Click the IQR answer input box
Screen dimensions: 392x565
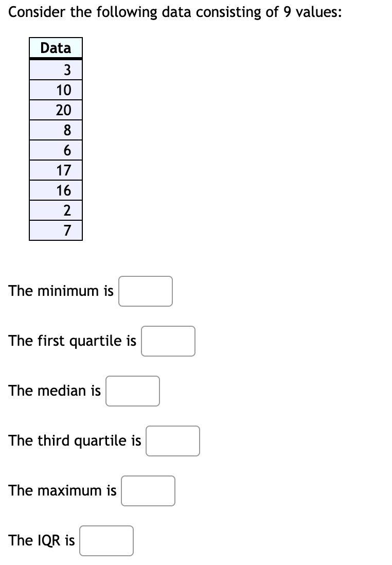[106, 540]
